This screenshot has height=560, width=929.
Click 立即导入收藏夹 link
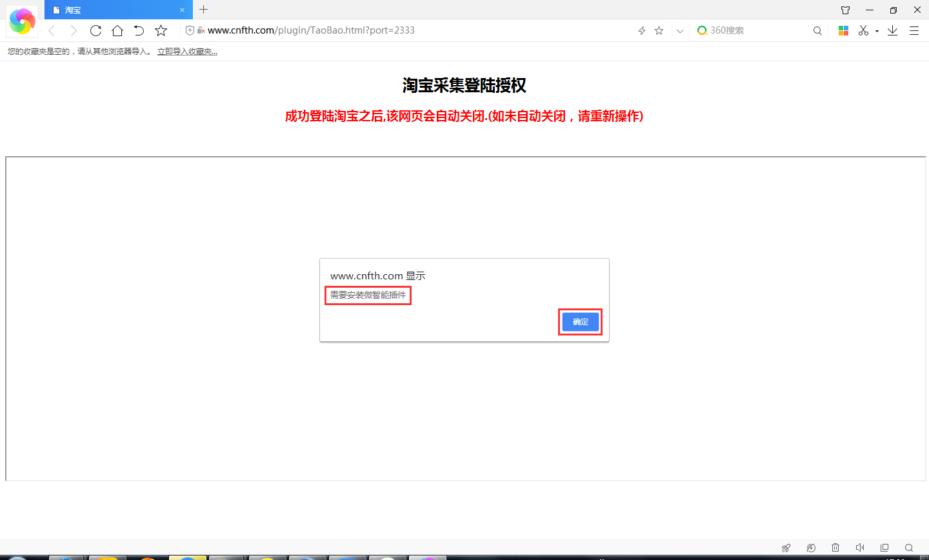click(187, 52)
